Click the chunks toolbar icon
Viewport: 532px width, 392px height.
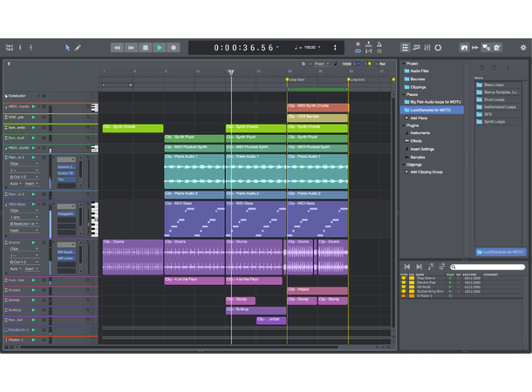tap(486, 48)
